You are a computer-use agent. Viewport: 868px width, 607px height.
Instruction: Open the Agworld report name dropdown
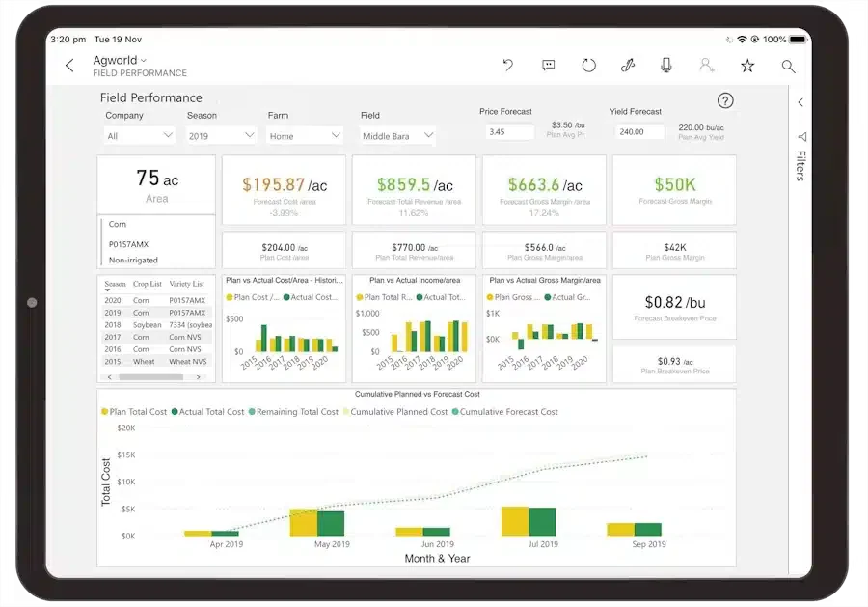[120, 60]
